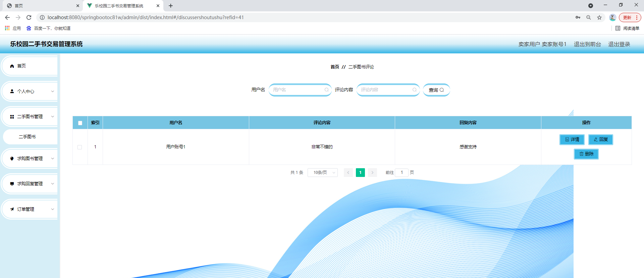Go to previous page arrow in pagination

348,173
